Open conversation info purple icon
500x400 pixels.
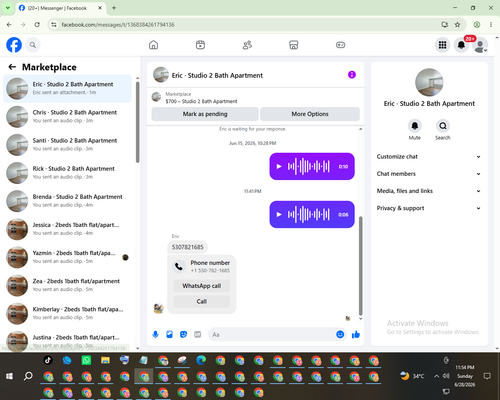tap(352, 75)
